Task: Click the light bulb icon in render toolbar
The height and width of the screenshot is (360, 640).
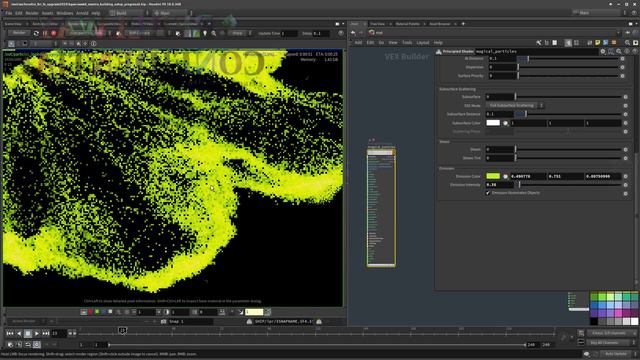Action: 205,33
